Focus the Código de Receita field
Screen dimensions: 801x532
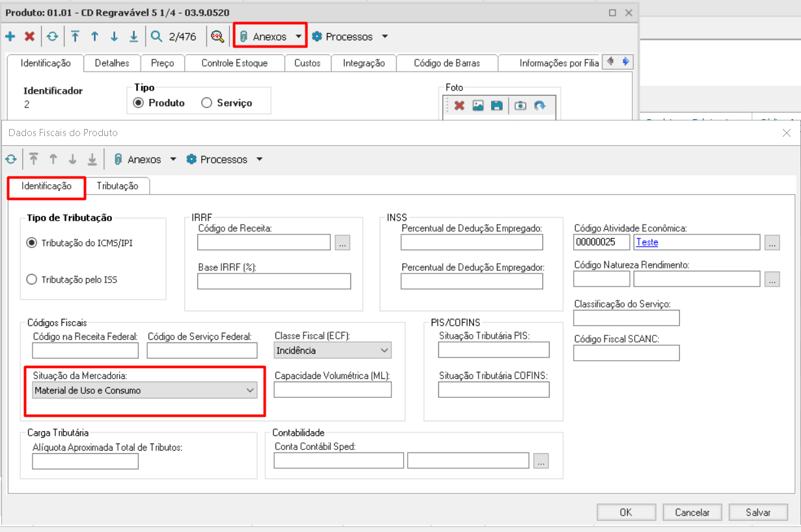pyautogui.click(x=264, y=242)
